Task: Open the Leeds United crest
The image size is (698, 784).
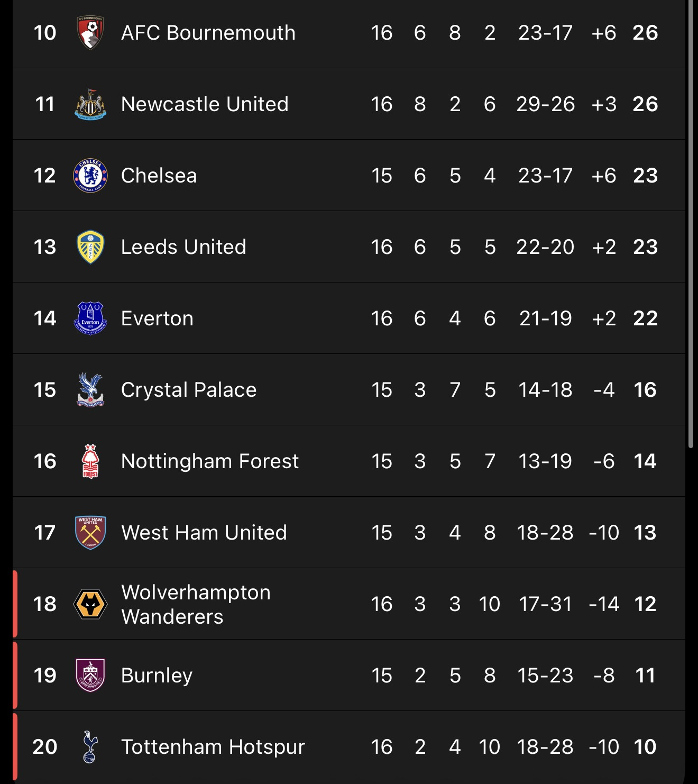Action: pos(90,247)
